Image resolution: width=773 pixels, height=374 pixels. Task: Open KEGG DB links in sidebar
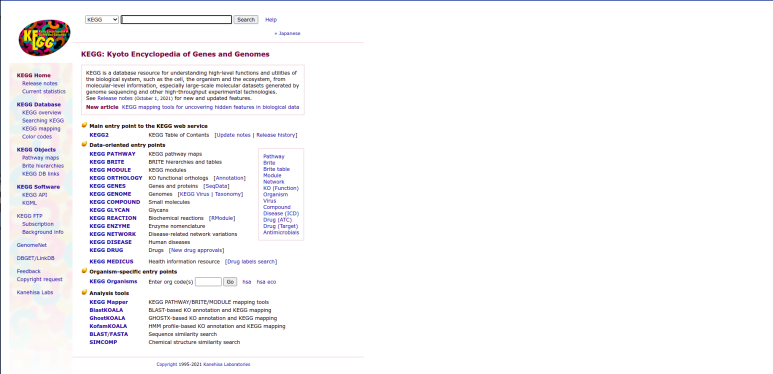pos(41,173)
